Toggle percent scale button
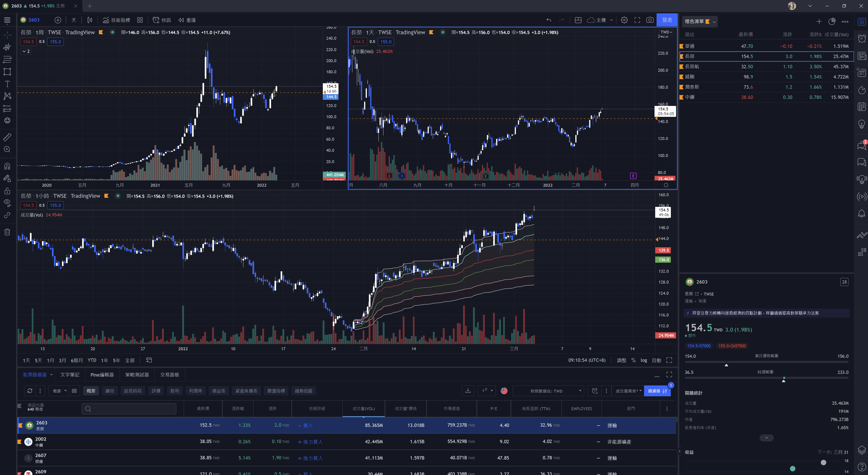This screenshot has height=475, width=868. click(633, 360)
